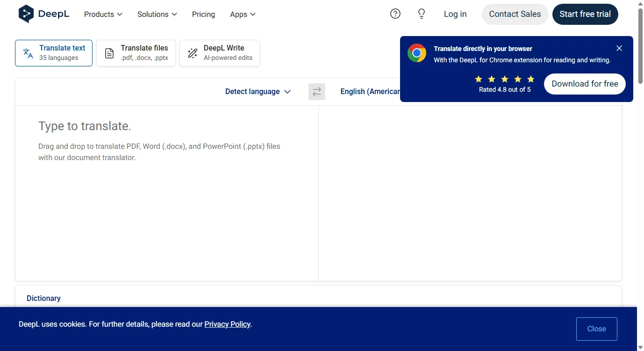Click the document icon in Translate files
The width and height of the screenshot is (644, 351).
109,53
